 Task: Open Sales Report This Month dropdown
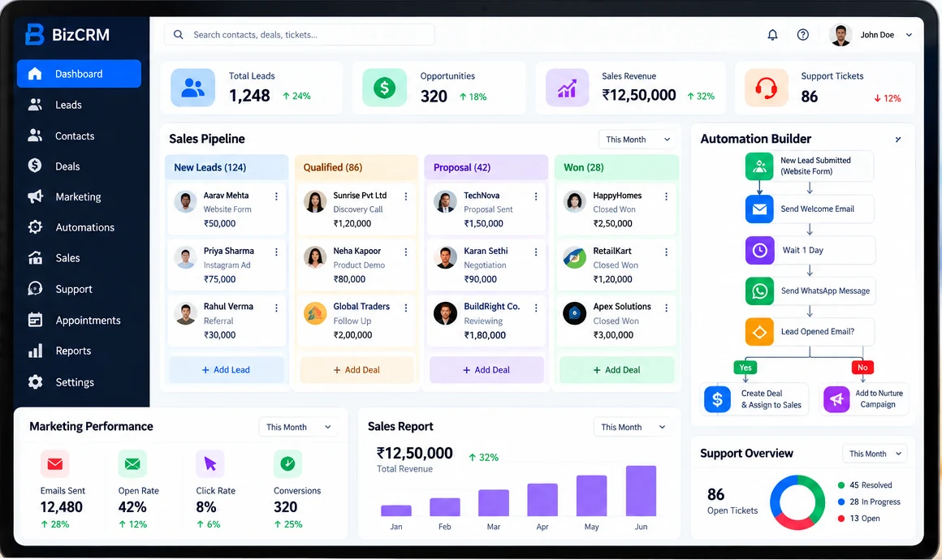(x=633, y=427)
